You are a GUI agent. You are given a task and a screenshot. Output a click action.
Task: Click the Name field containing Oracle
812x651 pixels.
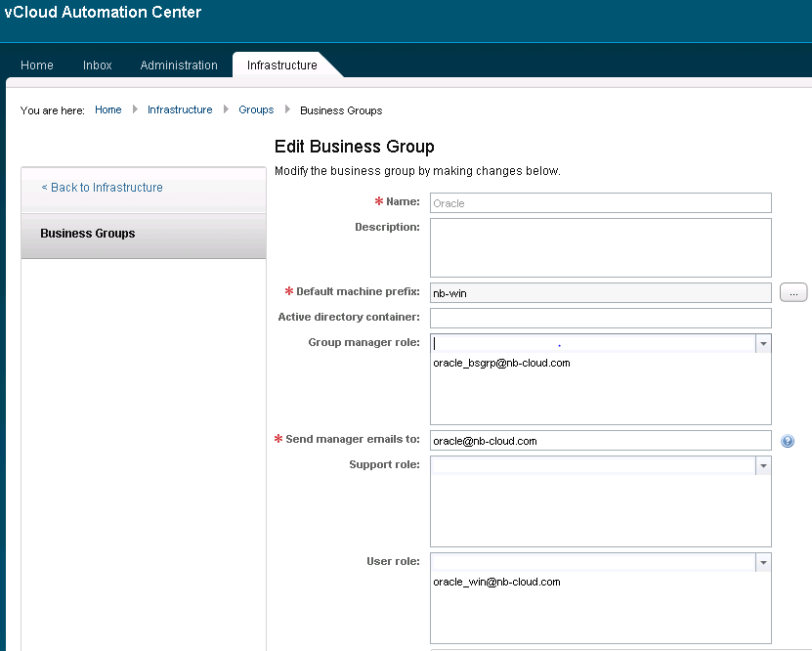point(601,203)
